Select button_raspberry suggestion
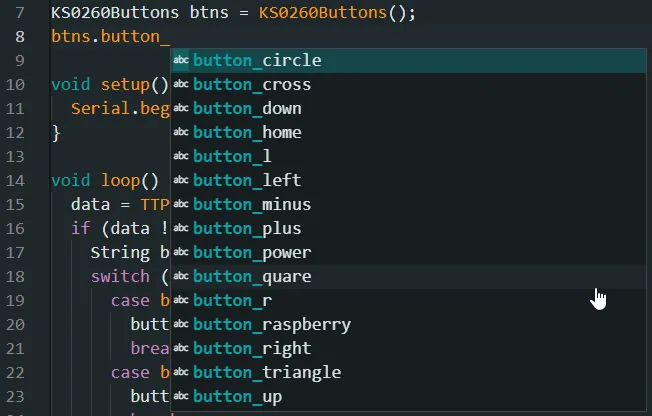The height and width of the screenshot is (416, 652). pos(272,324)
